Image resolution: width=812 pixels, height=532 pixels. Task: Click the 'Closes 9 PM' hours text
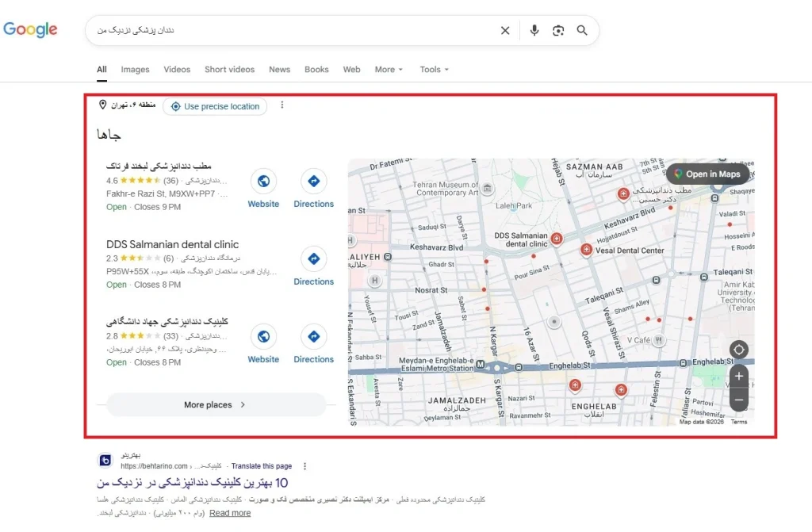[x=158, y=207]
